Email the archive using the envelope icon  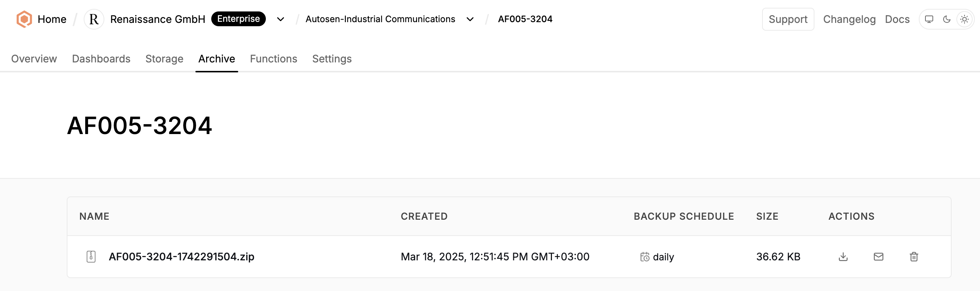tap(879, 257)
